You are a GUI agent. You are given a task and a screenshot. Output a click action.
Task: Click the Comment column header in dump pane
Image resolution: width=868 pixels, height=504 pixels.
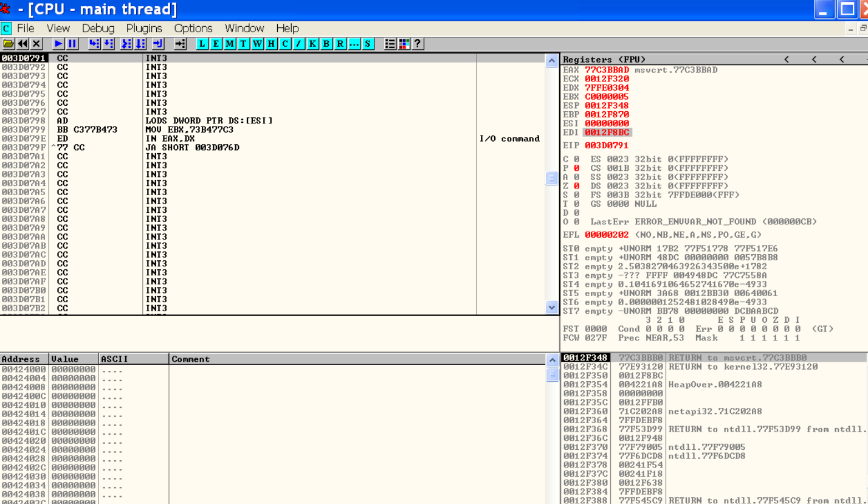tap(357, 359)
